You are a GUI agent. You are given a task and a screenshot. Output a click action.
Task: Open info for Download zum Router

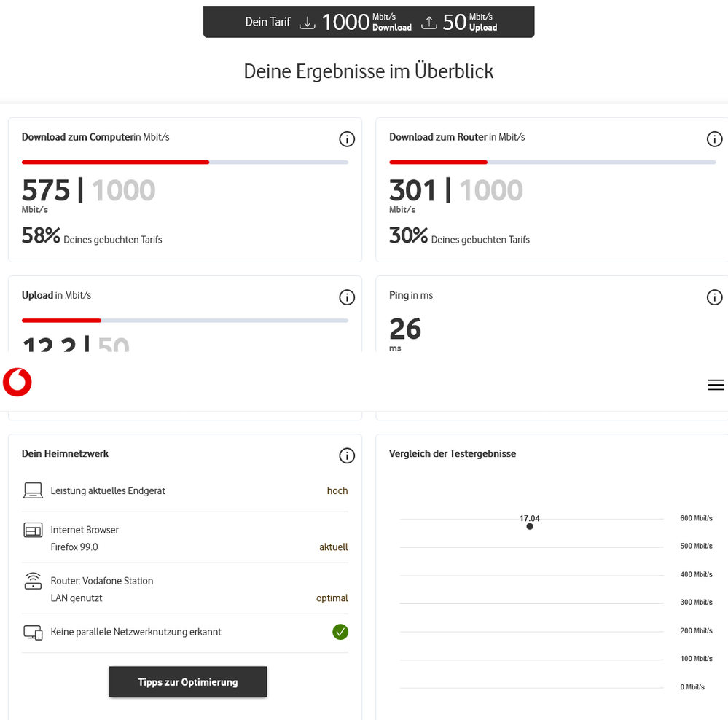[x=714, y=139]
